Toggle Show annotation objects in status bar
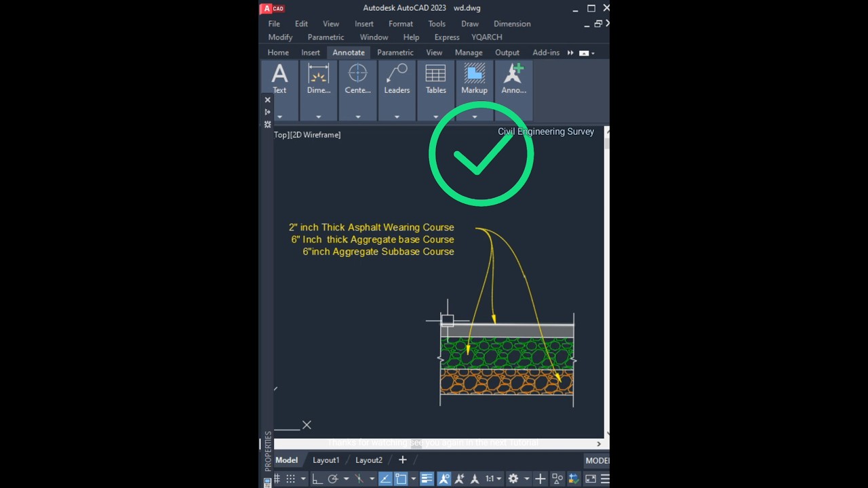Image resolution: width=868 pixels, height=488 pixels. click(443, 479)
